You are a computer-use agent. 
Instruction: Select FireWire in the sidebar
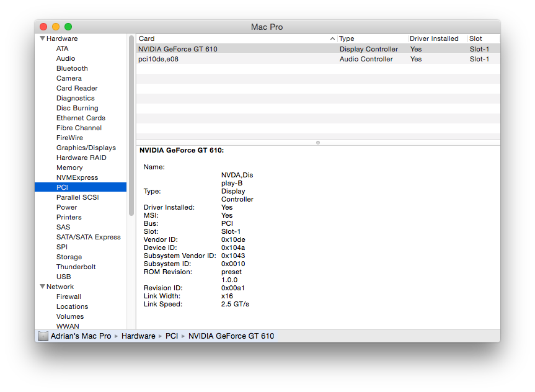(69, 138)
